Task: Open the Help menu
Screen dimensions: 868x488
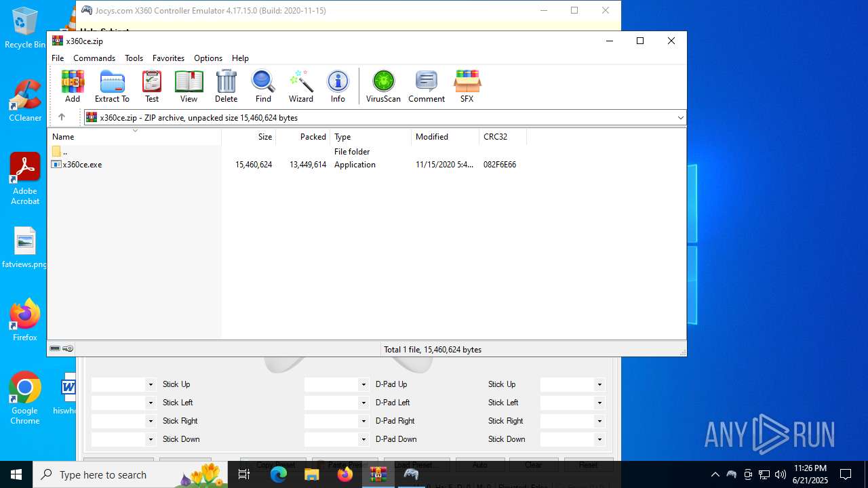Action: point(240,58)
